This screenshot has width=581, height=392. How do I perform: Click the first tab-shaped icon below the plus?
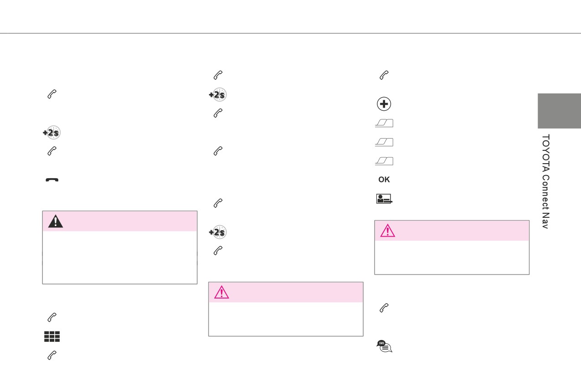coord(384,124)
